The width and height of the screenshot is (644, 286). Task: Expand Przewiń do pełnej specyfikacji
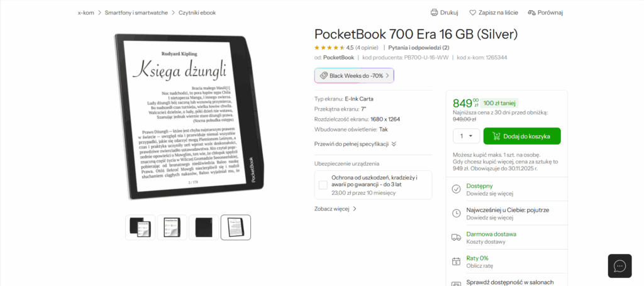pos(355,144)
